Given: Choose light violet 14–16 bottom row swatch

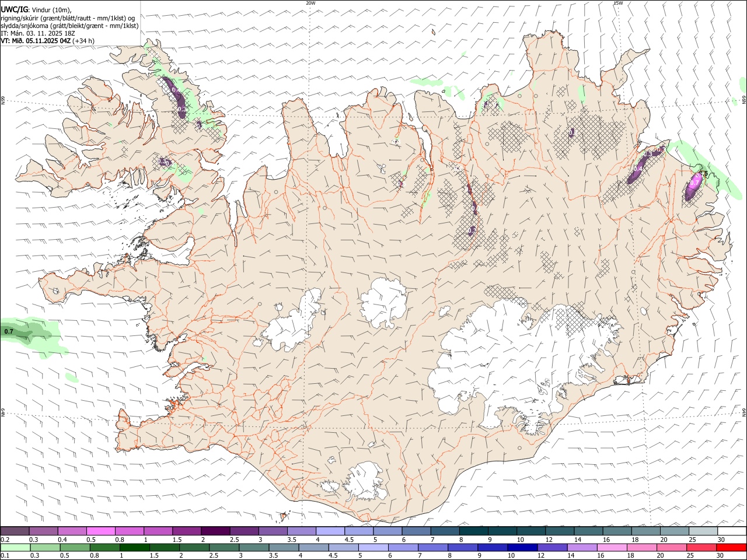Looking at the screenshot, I should [582, 547].
